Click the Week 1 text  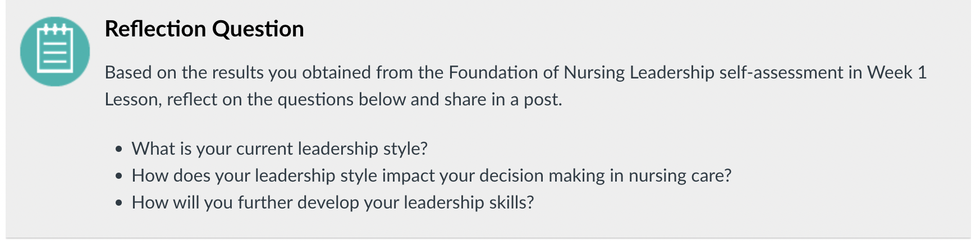click(x=897, y=73)
